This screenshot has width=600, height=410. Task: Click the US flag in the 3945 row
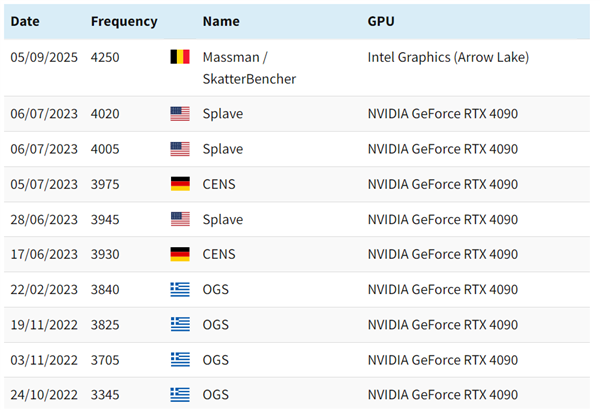point(180,219)
